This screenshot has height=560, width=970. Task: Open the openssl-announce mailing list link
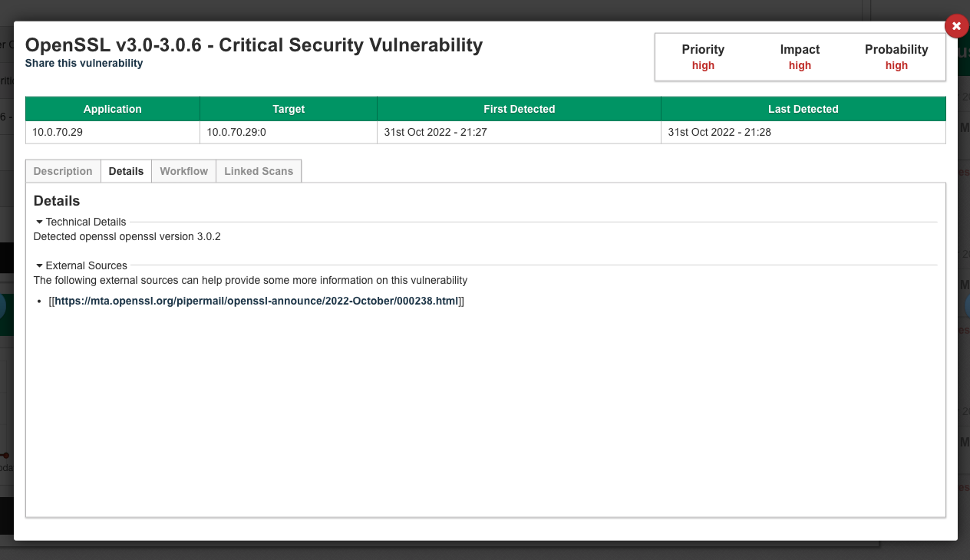[256, 301]
